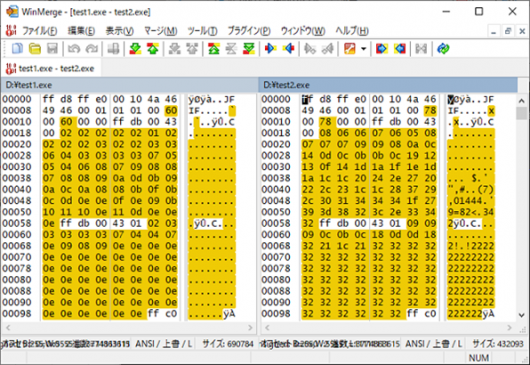Click the right arrow of the left pane's horizontal scrollbar
The width and height of the screenshot is (530, 365).
pyautogui.click(x=250, y=327)
